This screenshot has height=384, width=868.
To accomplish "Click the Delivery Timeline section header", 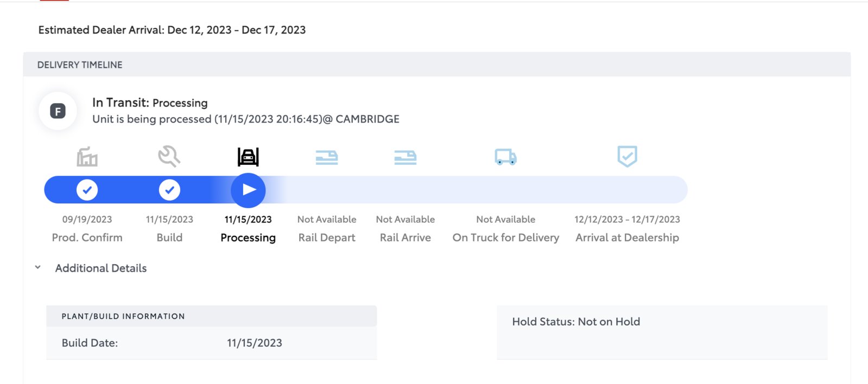I will click(437, 65).
